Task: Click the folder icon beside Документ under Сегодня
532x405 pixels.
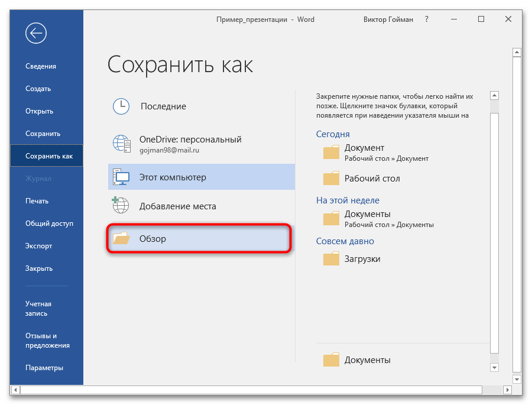Action: pos(331,152)
